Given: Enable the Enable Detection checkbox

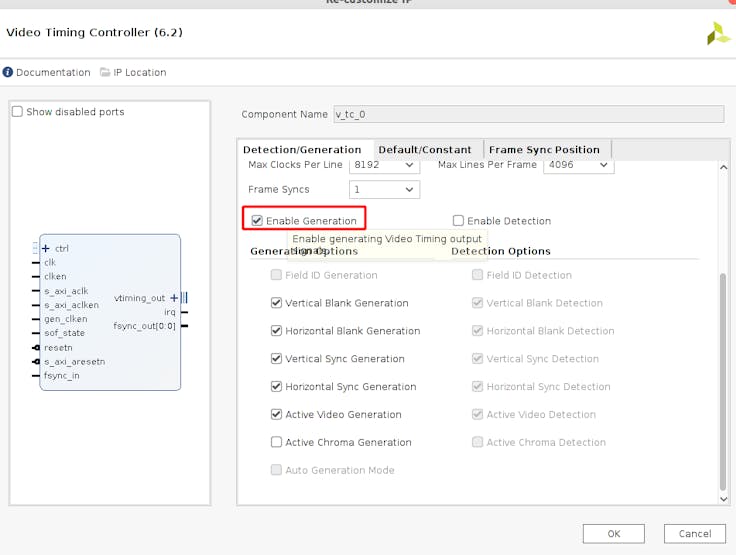Looking at the screenshot, I should point(458,221).
